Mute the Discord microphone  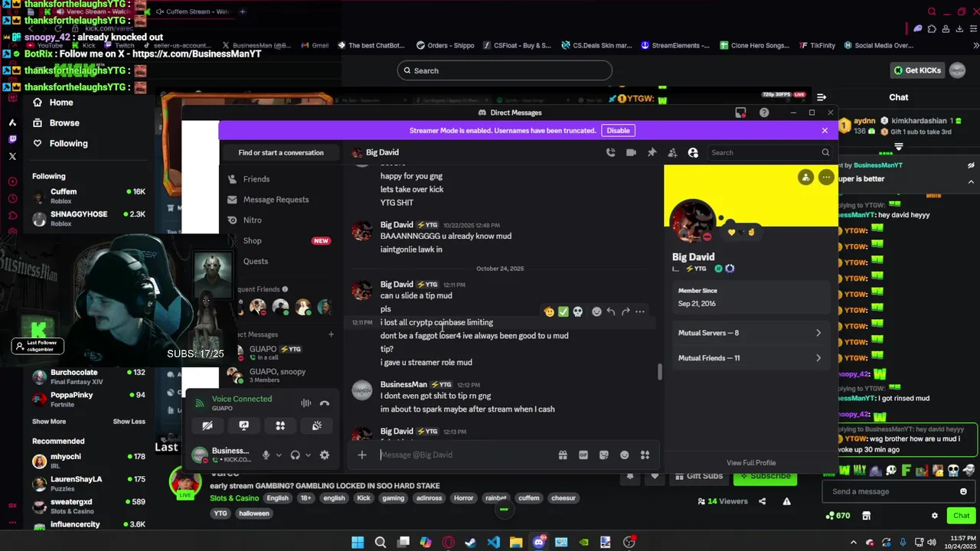pos(266,455)
